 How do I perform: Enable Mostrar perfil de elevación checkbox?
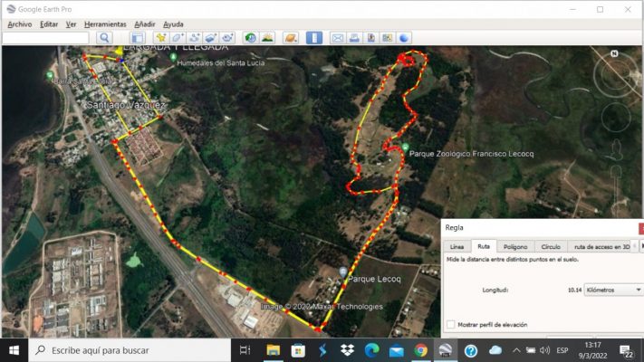pos(451,324)
